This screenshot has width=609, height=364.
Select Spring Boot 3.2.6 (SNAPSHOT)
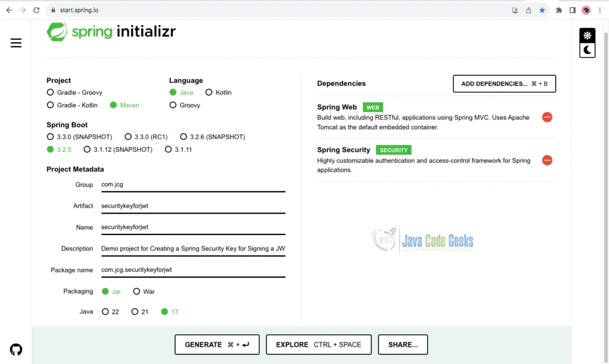pos(212,137)
